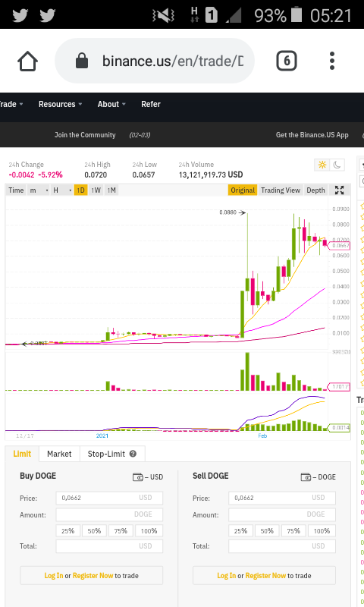This screenshot has height=607, width=364.
Task: Click the Refer menu item
Action: tap(150, 104)
